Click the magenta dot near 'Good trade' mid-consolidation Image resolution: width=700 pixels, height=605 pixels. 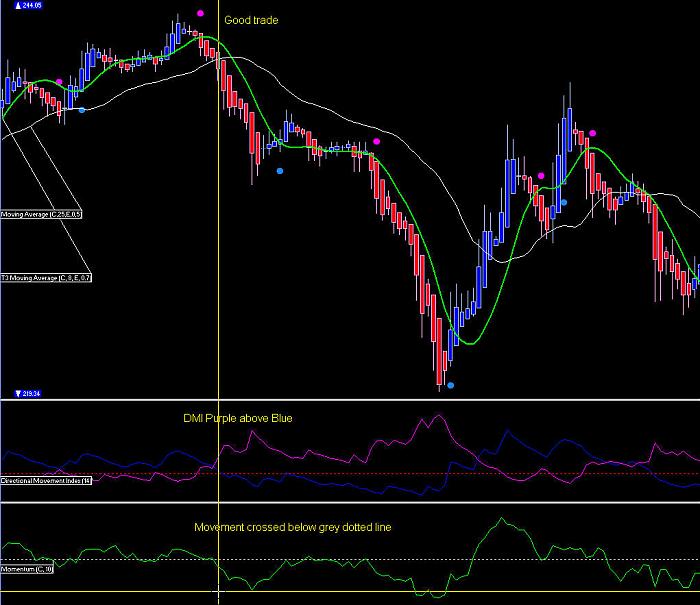point(377,142)
